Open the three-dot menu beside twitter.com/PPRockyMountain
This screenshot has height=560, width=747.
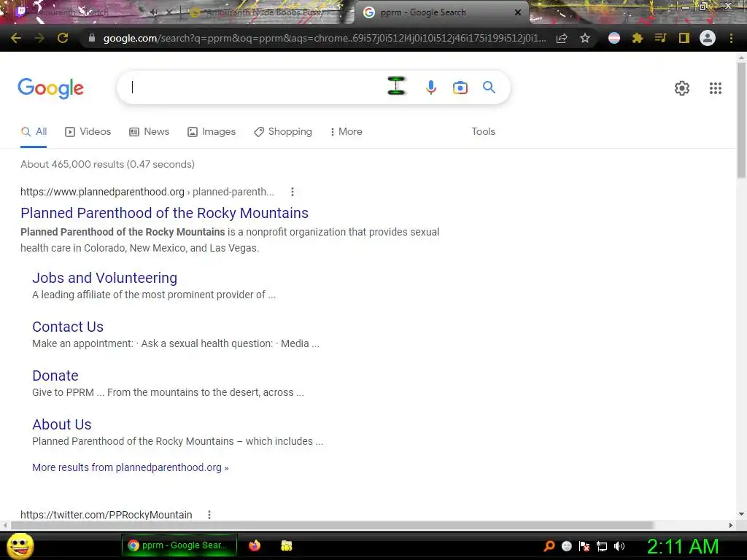(x=209, y=515)
